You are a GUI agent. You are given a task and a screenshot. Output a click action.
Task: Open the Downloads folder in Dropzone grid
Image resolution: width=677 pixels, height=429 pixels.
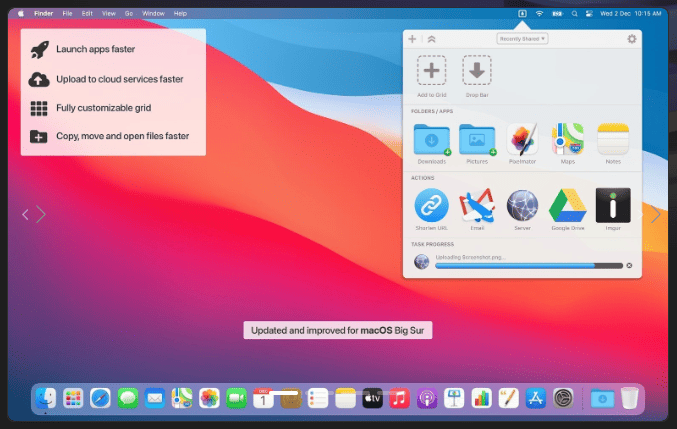point(431,139)
